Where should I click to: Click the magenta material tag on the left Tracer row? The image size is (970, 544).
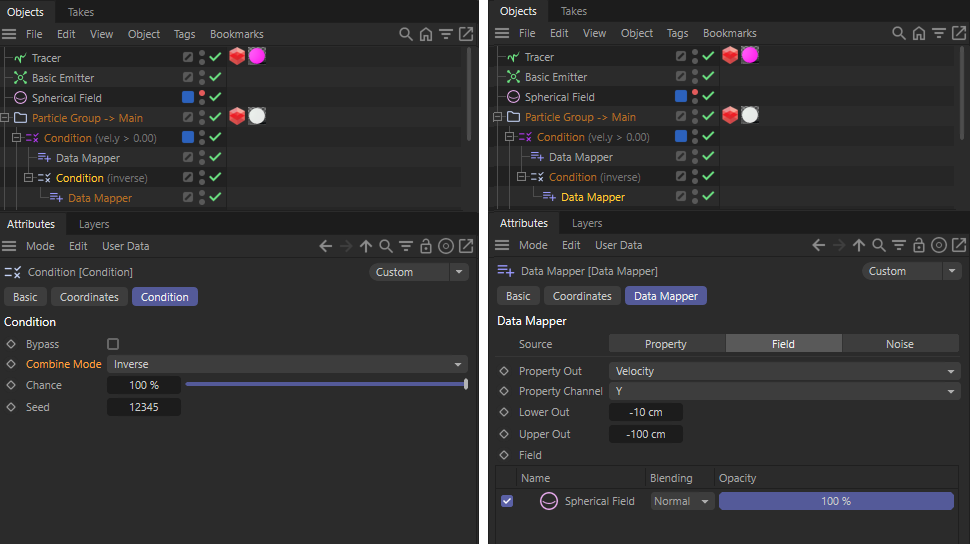pyautogui.click(x=257, y=56)
